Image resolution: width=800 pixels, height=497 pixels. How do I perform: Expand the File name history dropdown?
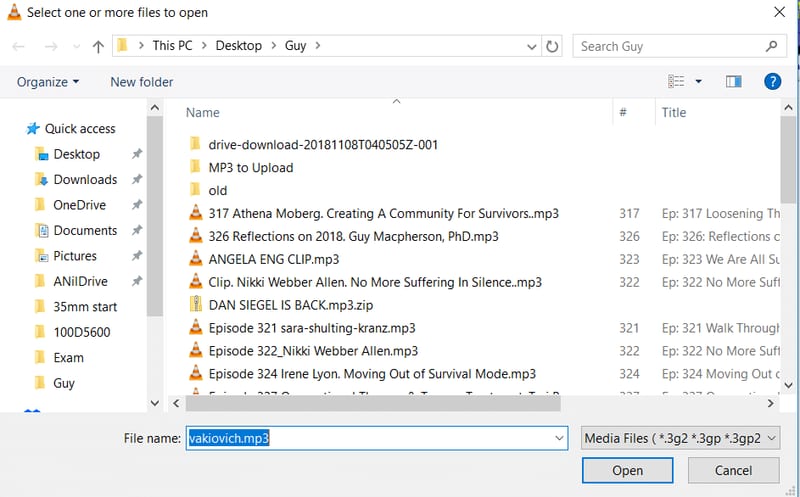click(x=559, y=438)
